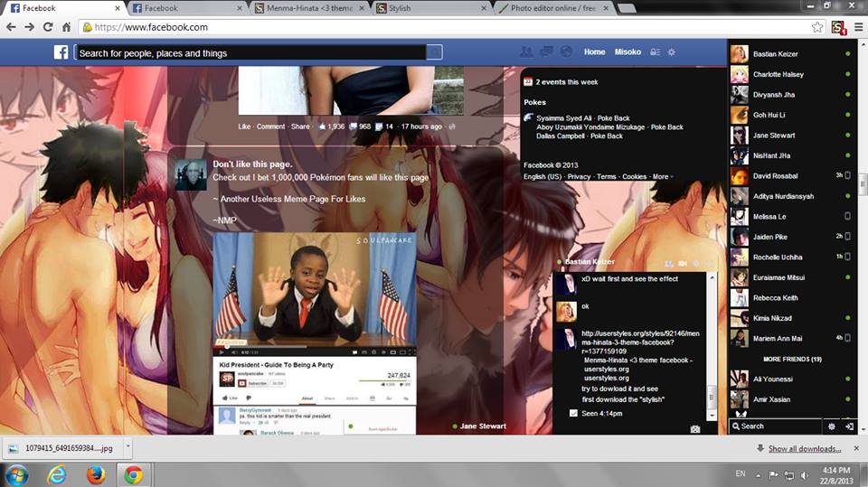Click the chat sidebar Search field
The width and height of the screenshot is (868, 487).
pos(776,426)
